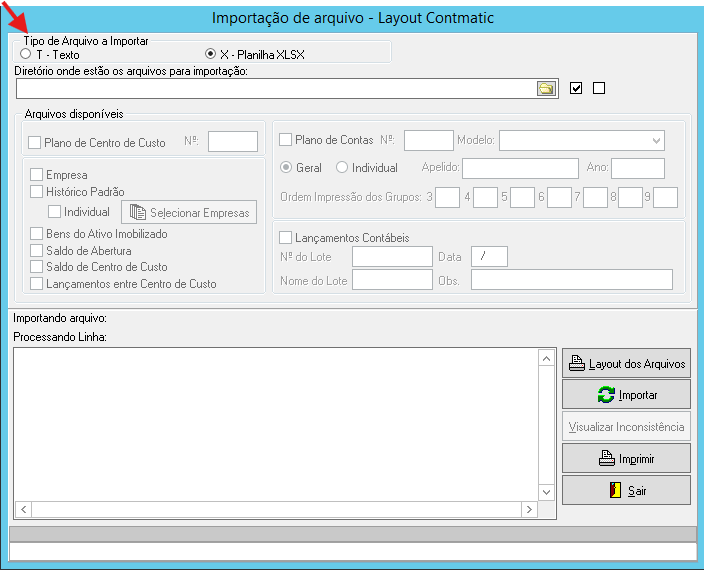Viewport: 704px width, 576px height.
Task: Click printer icon on Layout dos Arquivos
Action: click(x=577, y=363)
